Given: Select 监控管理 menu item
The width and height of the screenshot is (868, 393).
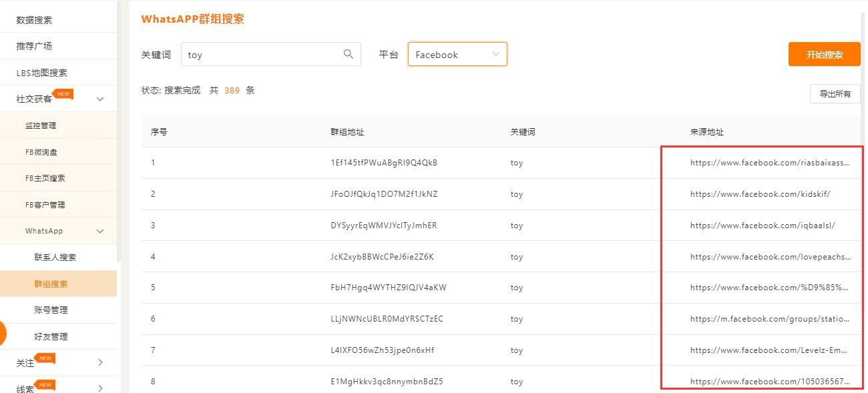Looking at the screenshot, I should (x=41, y=125).
